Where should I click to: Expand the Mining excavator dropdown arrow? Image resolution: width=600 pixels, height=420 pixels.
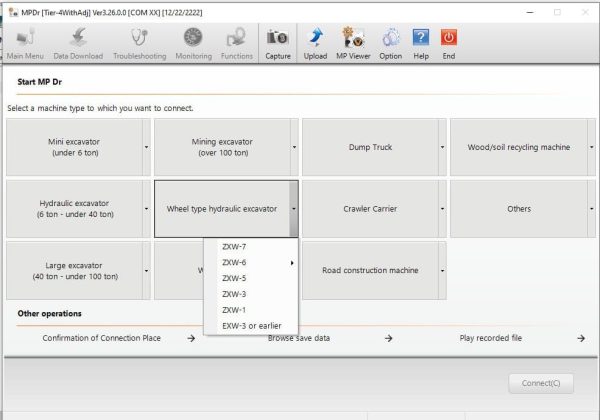click(294, 147)
